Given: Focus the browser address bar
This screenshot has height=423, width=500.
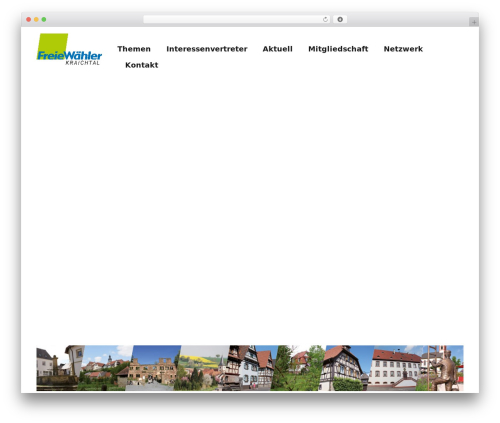Looking at the screenshot, I should point(236,20).
